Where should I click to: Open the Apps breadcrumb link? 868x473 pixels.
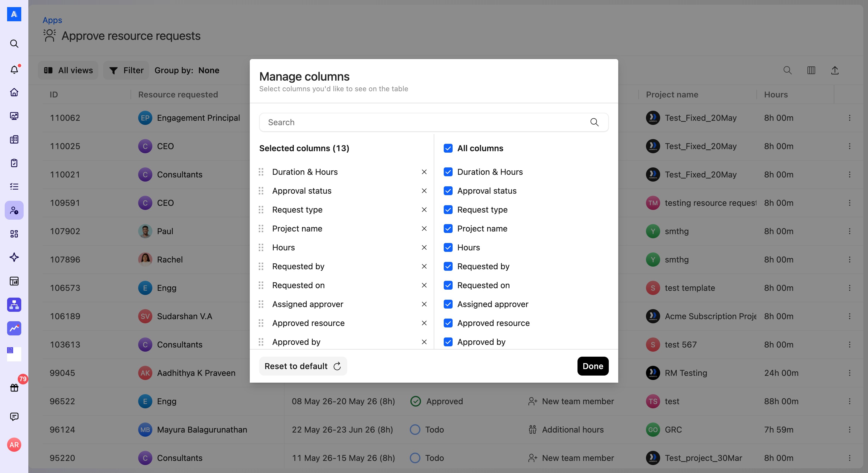(52, 20)
